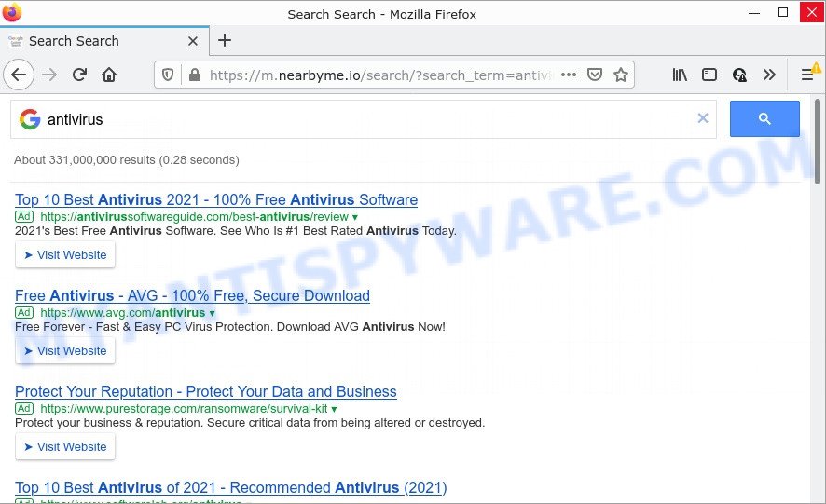This screenshot has height=504, width=826.
Task: Open the Firefox hamburger menu
Action: [x=807, y=75]
